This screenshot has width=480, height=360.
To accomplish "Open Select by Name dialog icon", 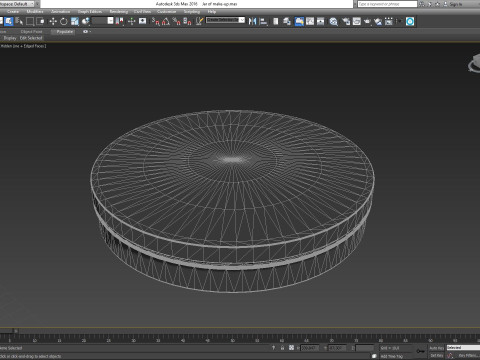I will click(19, 21).
